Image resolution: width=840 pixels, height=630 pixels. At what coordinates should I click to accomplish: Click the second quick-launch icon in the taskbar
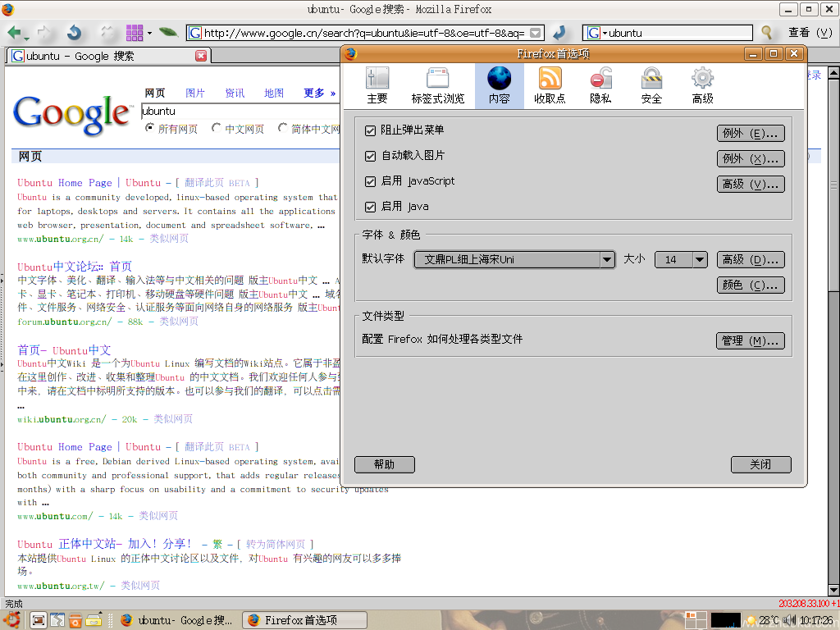coord(57,620)
